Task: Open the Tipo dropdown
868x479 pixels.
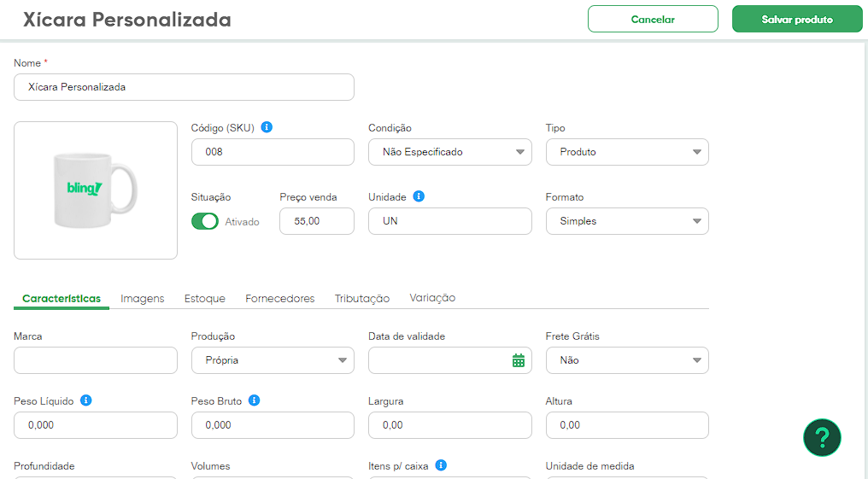Action: pos(626,152)
